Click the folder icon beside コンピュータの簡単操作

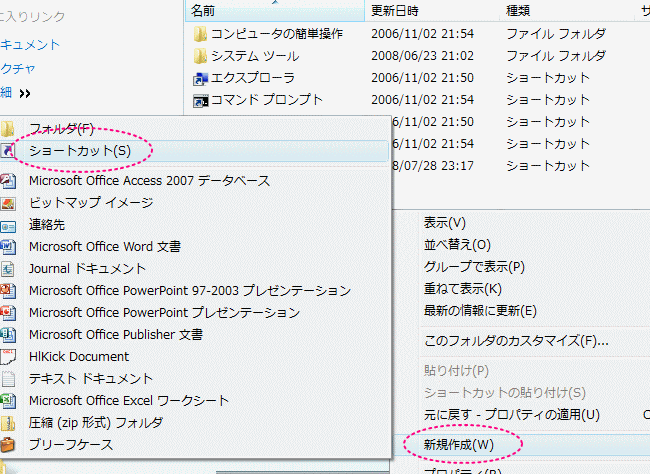pyautogui.click(x=200, y=34)
